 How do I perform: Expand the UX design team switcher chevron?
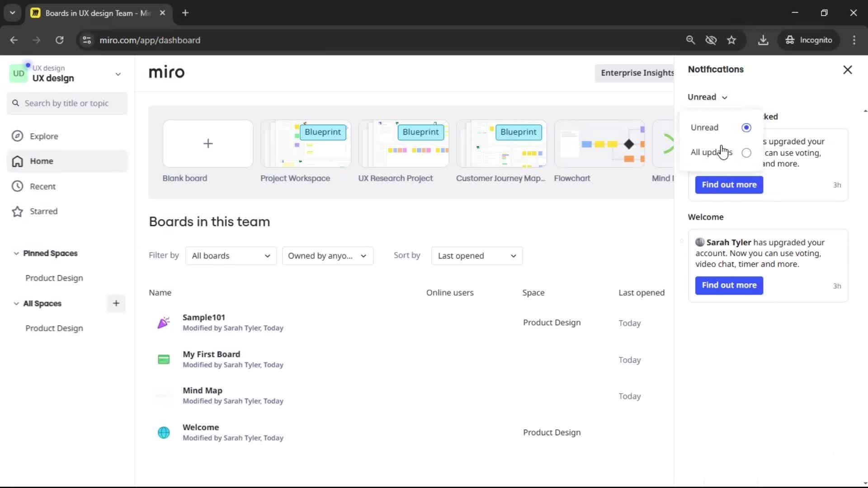(118, 74)
